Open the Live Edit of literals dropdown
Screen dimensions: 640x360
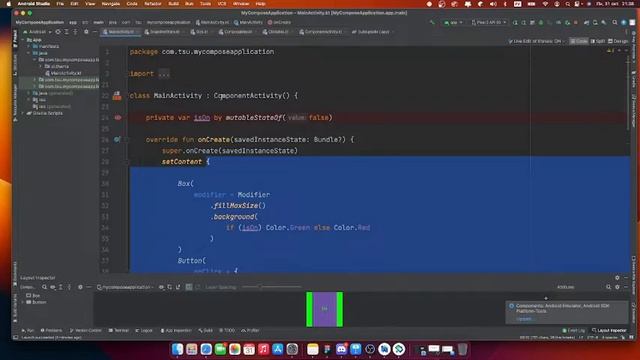coord(536,41)
